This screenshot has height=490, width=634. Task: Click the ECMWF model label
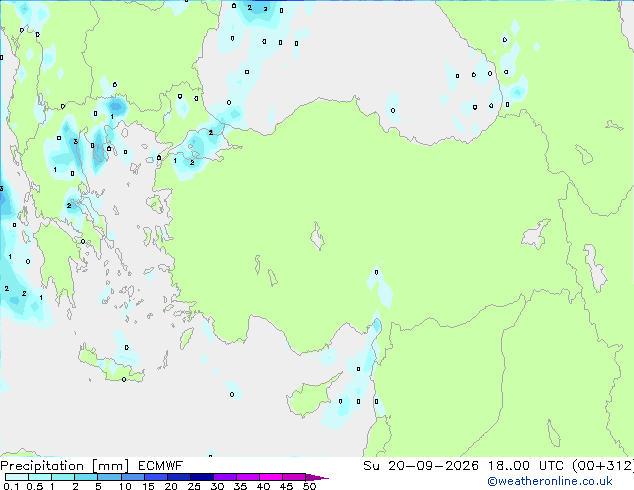(x=160, y=466)
